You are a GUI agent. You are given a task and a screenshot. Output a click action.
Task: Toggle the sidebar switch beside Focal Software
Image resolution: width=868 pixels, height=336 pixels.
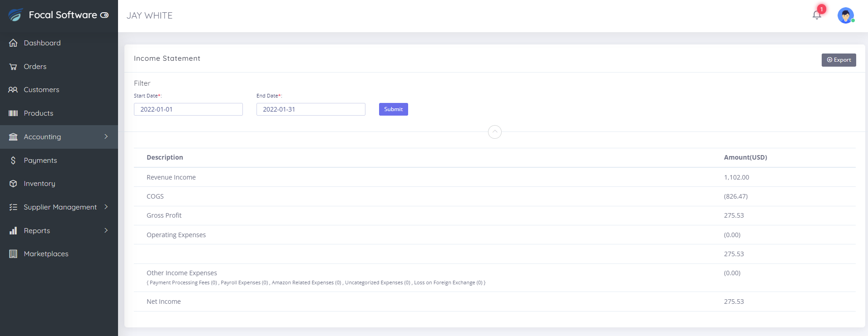click(104, 15)
